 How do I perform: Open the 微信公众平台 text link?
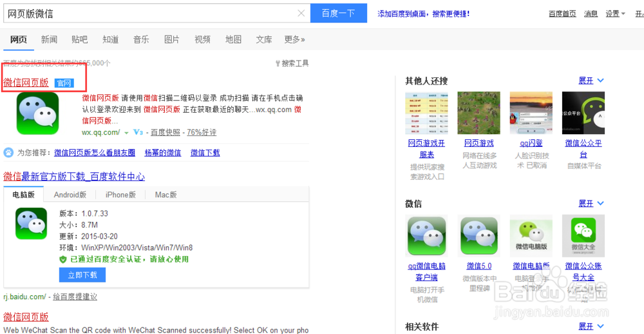click(x=583, y=149)
